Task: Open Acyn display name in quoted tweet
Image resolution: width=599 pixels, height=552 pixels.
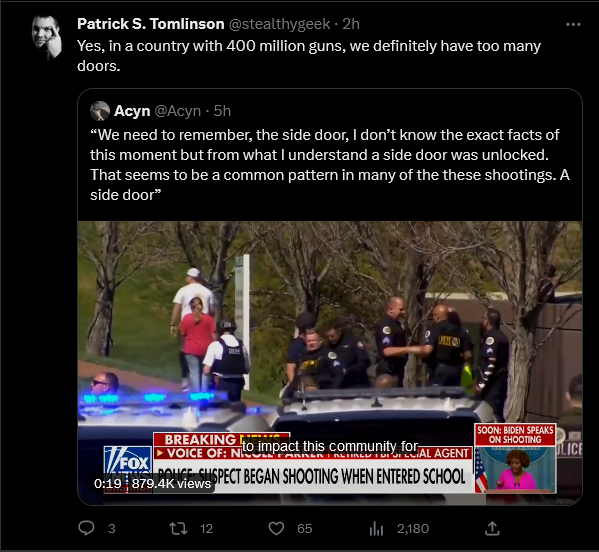Action: (x=132, y=111)
